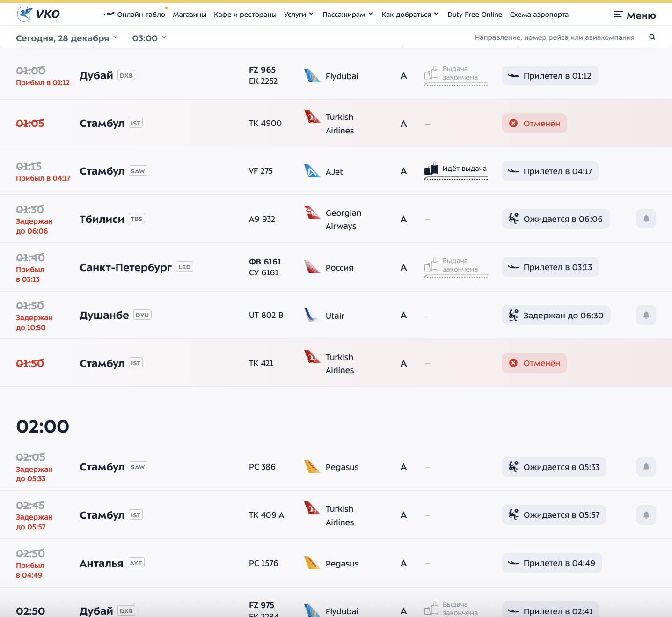Open Duty Free Online link
This screenshot has height=617, width=672.
[475, 15]
